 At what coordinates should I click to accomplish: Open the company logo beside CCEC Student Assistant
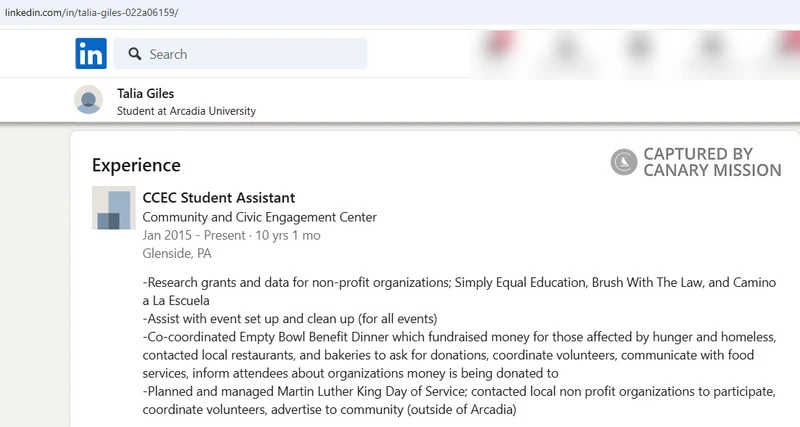(114, 208)
